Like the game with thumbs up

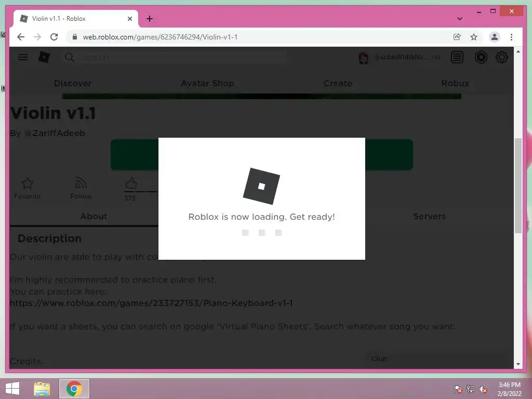coord(131,183)
